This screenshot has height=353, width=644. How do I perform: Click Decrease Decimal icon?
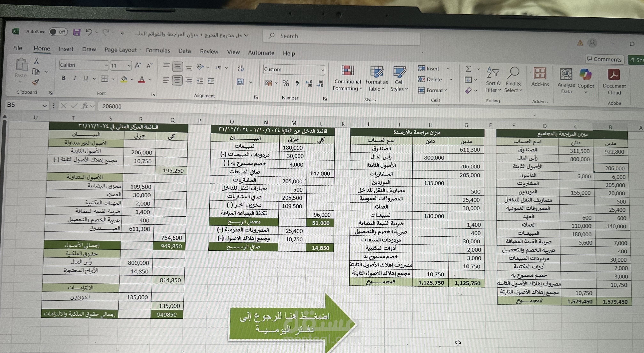tap(320, 84)
